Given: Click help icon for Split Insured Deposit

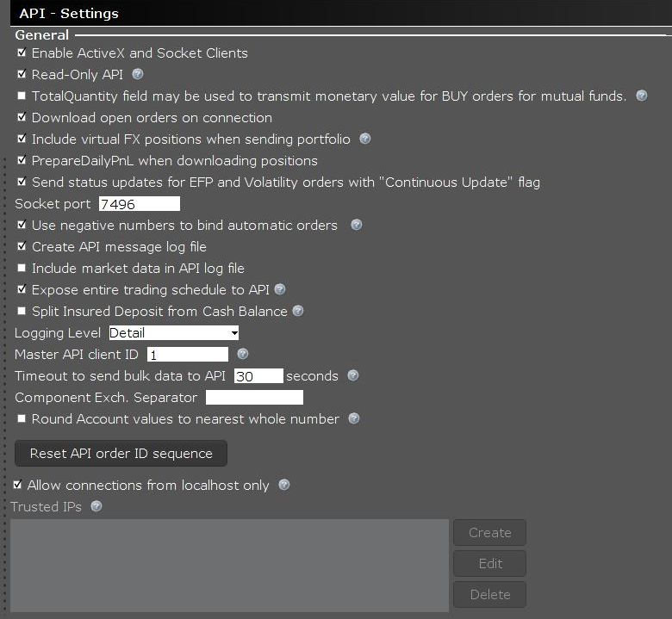Looking at the screenshot, I should pyautogui.click(x=298, y=311).
